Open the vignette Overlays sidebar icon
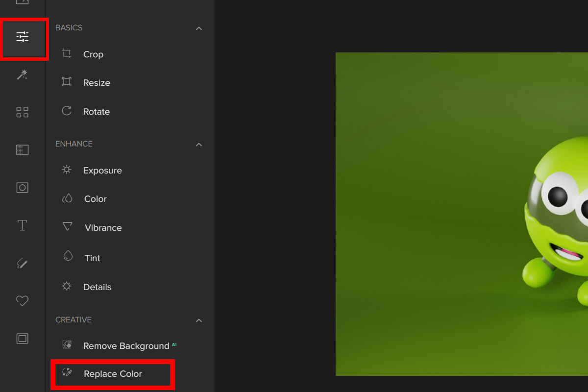The height and width of the screenshot is (392, 588). [23, 188]
